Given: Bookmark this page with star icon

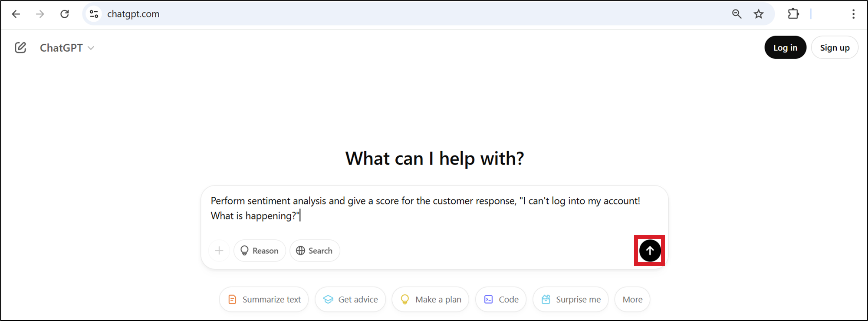Looking at the screenshot, I should [x=759, y=14].
